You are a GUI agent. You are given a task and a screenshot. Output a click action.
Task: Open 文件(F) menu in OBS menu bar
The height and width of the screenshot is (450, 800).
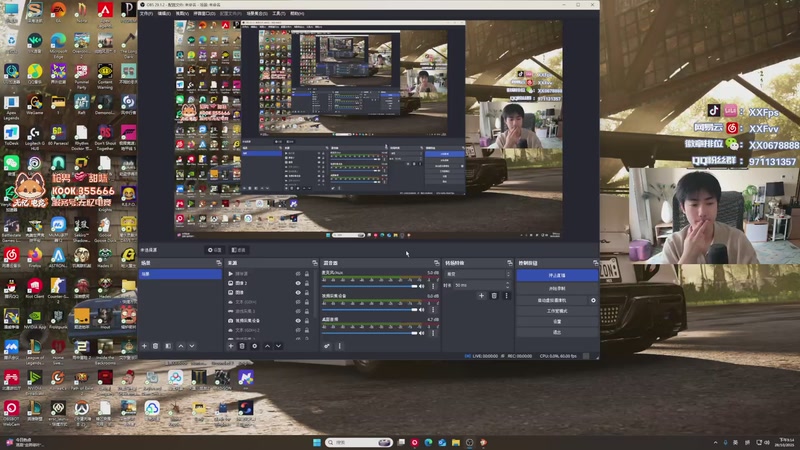[146, 13]
